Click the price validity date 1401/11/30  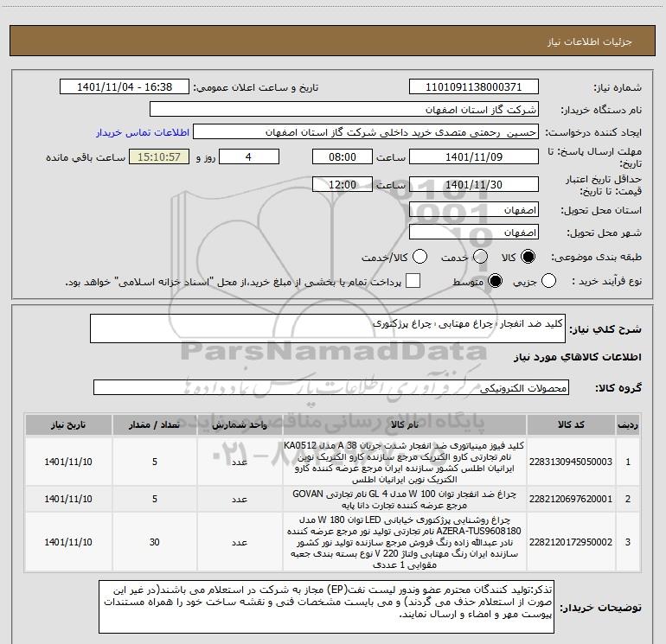474,184
